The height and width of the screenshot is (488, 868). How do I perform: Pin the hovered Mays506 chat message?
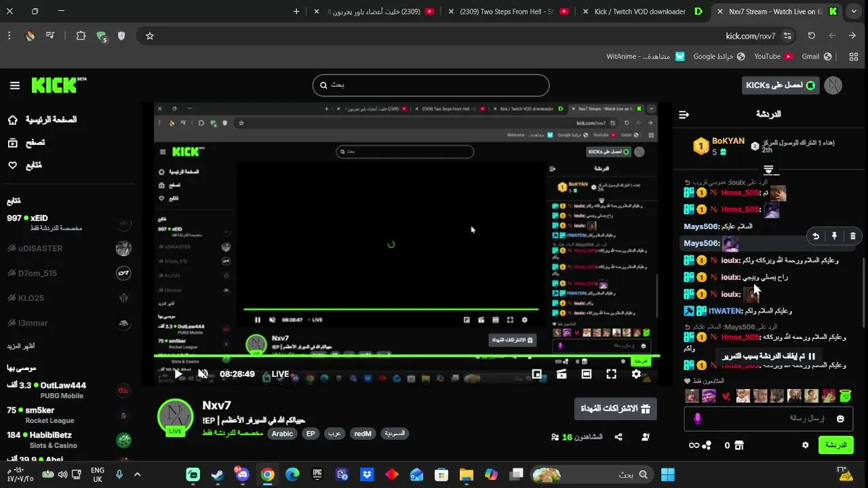tap(834, 236)
